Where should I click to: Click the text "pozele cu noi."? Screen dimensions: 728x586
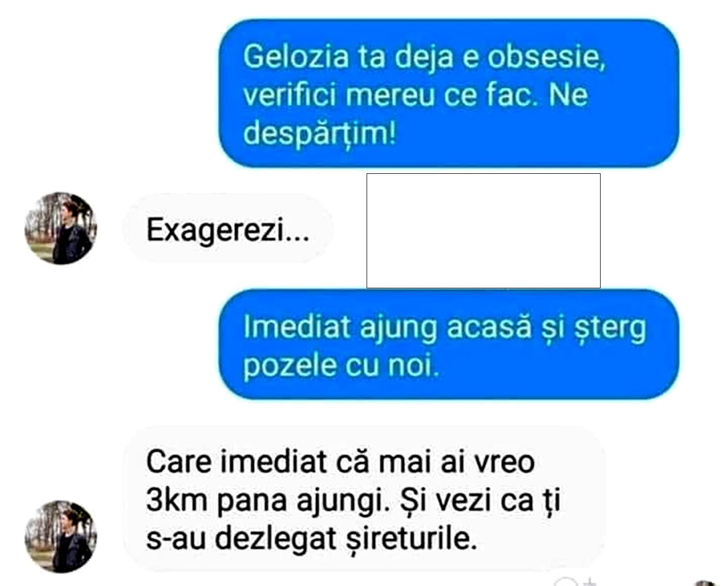coord(341,365)
